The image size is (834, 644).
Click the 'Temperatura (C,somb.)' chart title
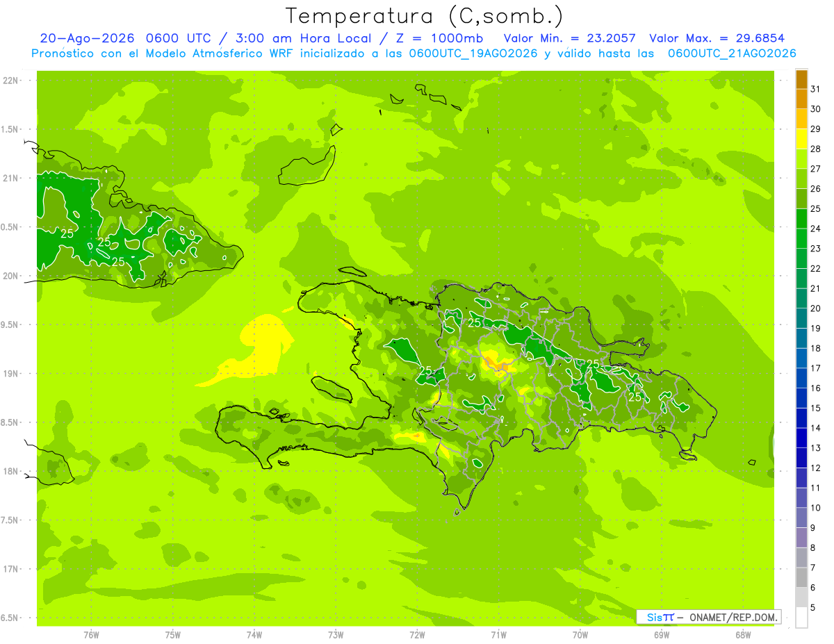[x=424, y=16]
